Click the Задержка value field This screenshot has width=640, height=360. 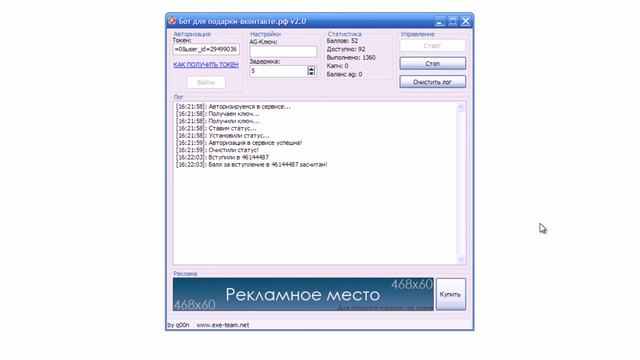point(278,71)
